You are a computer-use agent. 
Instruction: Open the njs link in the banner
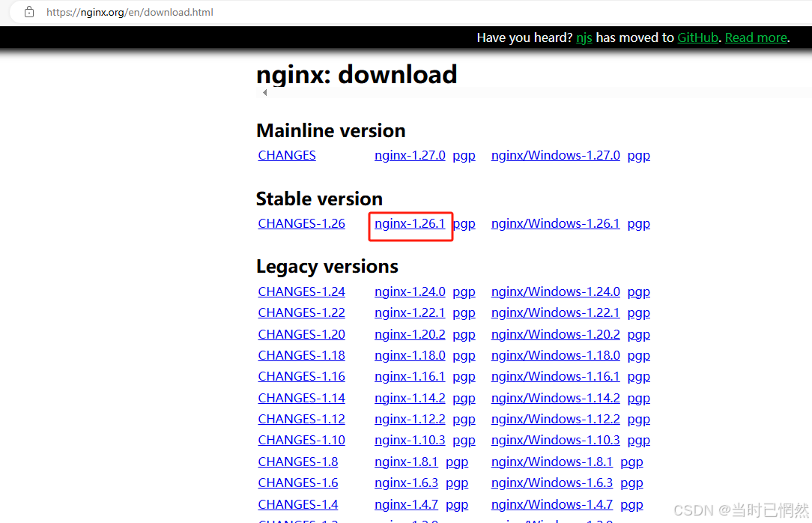(x=584, y=37)
